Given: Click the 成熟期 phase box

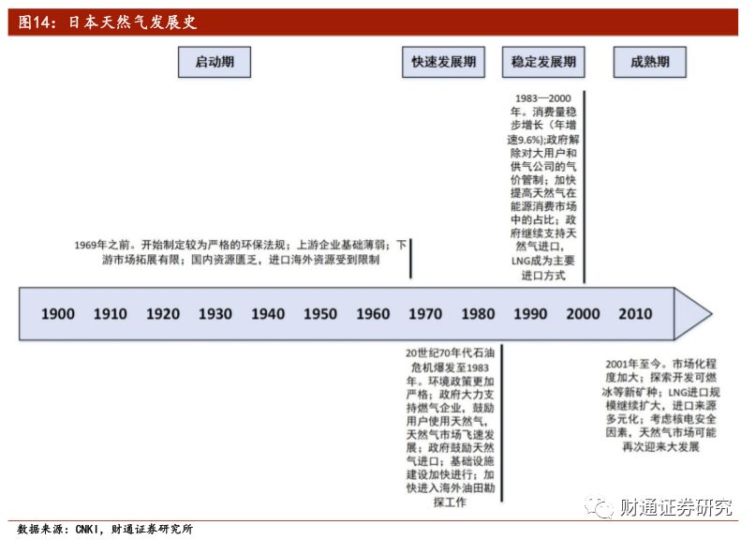Looking at the screenshot, I should [650, 62].
